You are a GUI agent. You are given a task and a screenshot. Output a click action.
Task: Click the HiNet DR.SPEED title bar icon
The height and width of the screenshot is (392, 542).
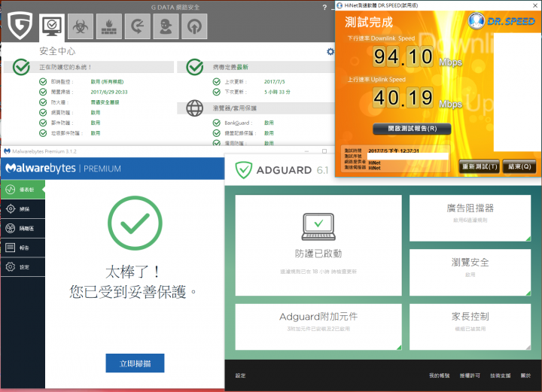pyautogui.click(x=340, y=5)
